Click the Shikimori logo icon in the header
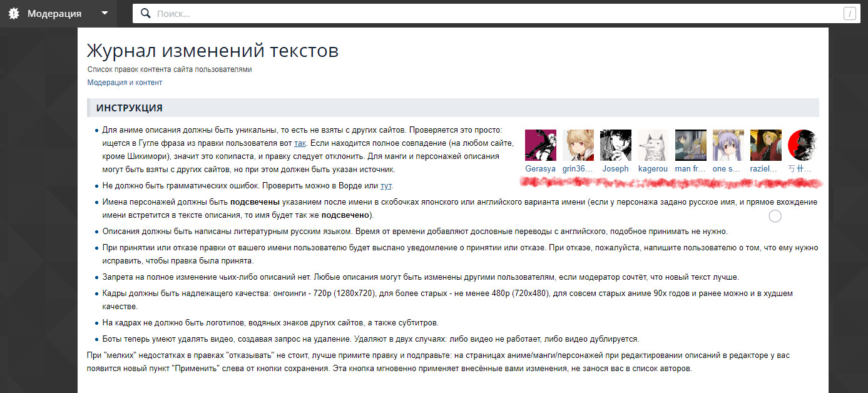 pos(14,13)
